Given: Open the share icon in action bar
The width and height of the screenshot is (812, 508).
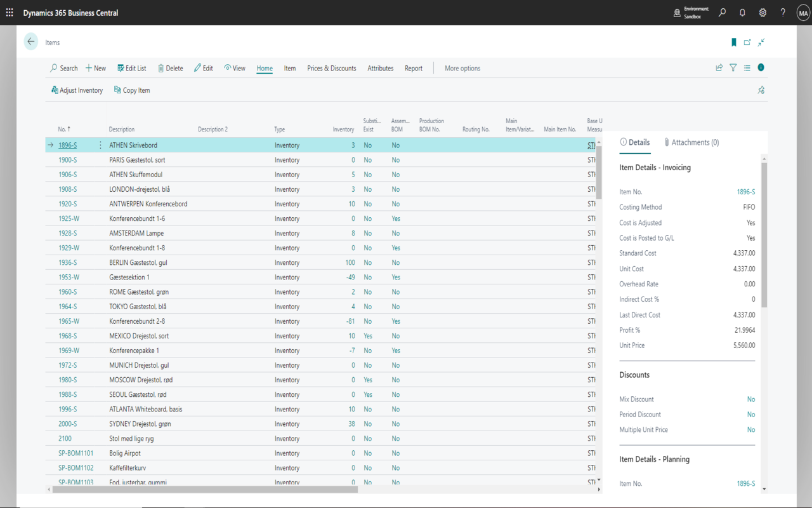Looking at the screenshot, I should pos(719,68).
